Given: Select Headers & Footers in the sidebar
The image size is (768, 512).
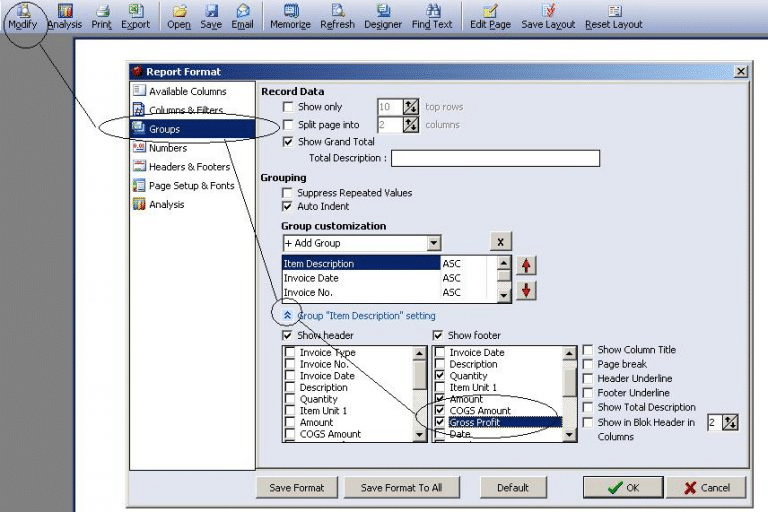Looking at the screenshot, I should [x=189, y=167].
